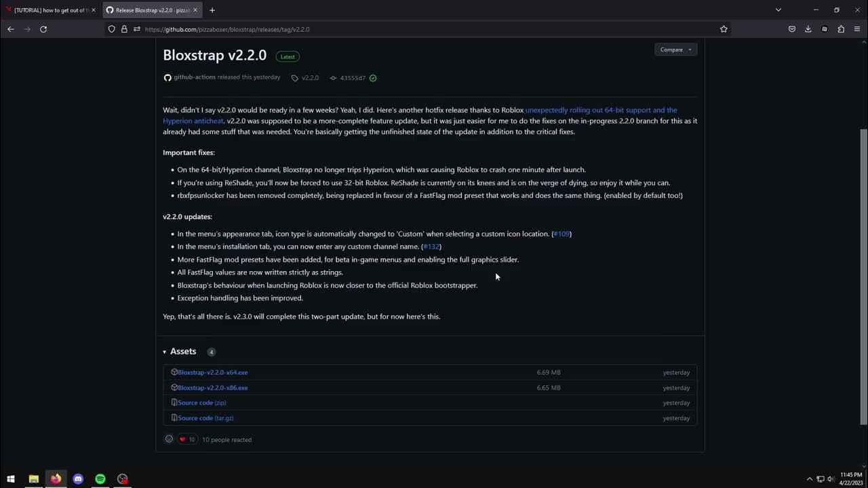
Task: Add a reaction with the smiley icon
Action: [169, 439]
